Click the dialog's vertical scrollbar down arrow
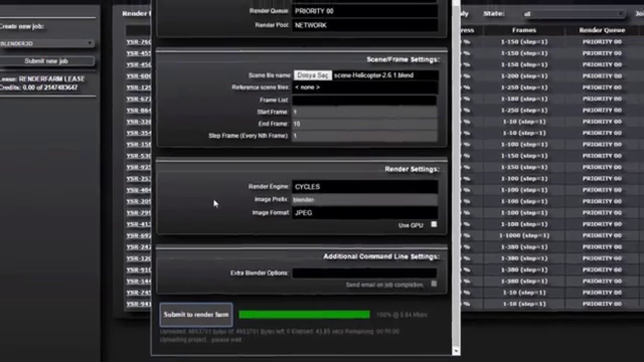The height and width of the screenshot is (362, 644). [456, 351]
